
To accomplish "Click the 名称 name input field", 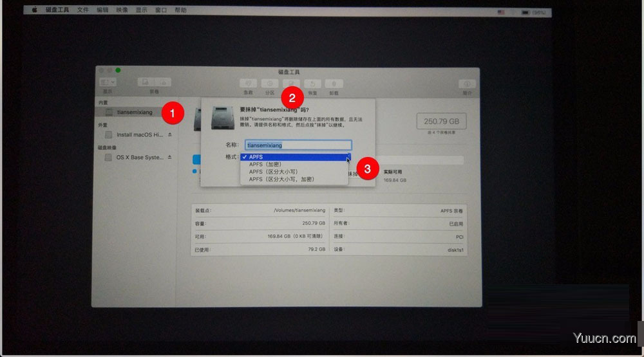I will [298, 145].
